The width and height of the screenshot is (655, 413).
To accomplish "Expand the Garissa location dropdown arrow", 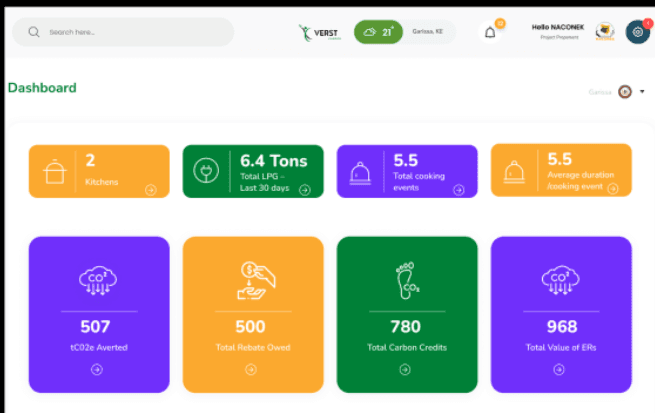I will click(x=642, y=91).
